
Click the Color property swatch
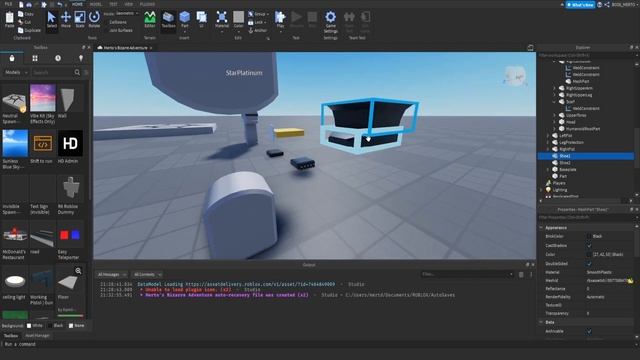click(589, 254)
